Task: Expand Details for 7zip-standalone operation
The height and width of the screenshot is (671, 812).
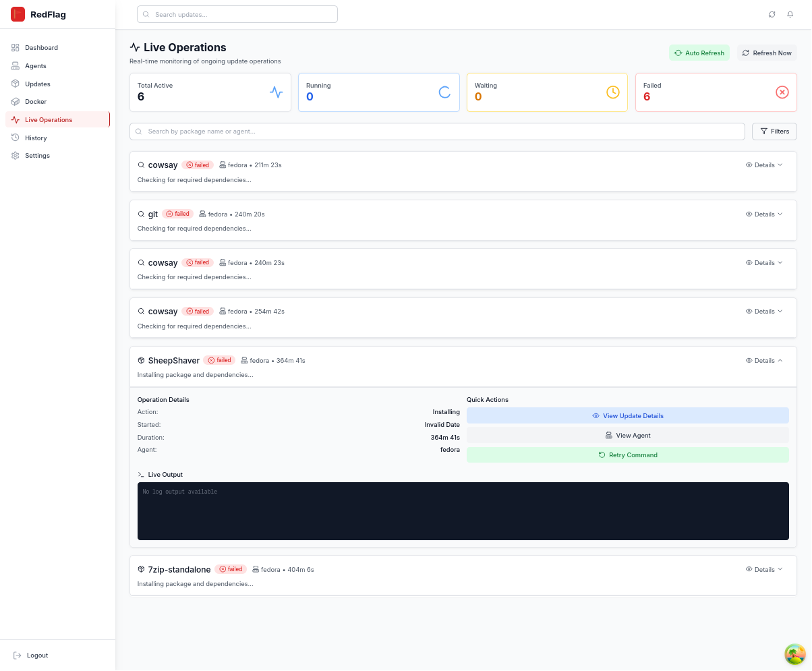Action: [x=763, y=569]
